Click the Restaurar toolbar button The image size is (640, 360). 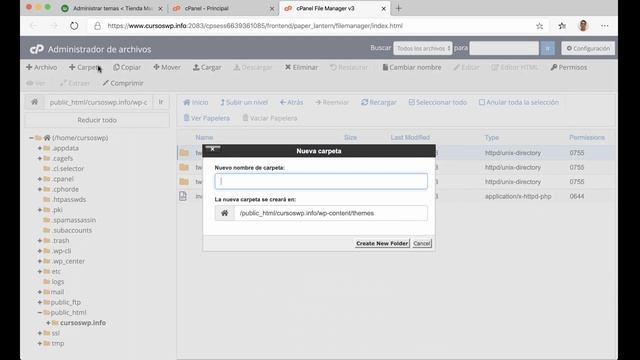click(x=349, y=67)
